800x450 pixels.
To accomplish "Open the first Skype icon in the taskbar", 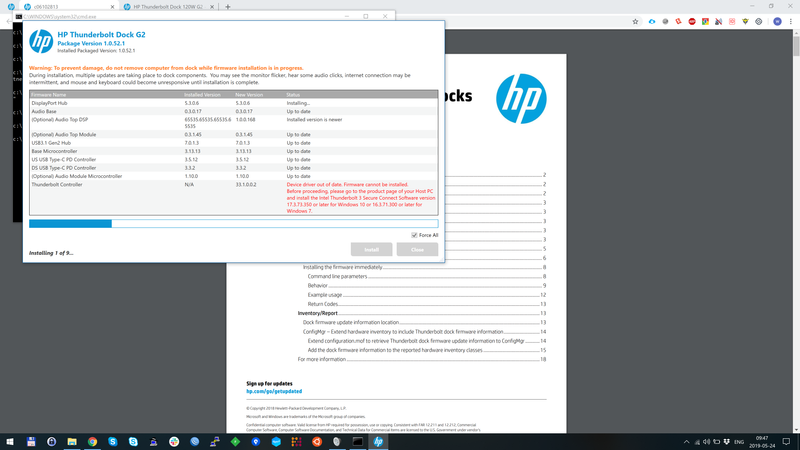I will [x=113, y=441].
